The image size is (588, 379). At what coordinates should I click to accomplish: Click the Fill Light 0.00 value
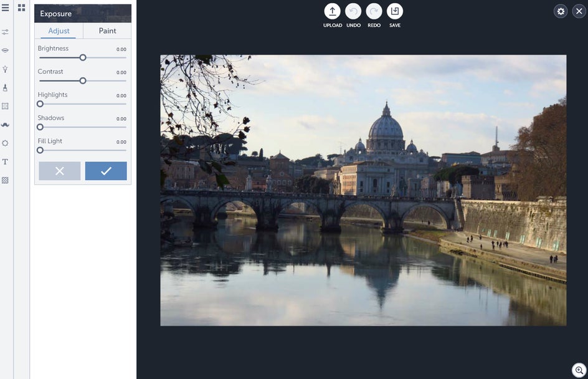pyautogui.click(x=121, y=142)
